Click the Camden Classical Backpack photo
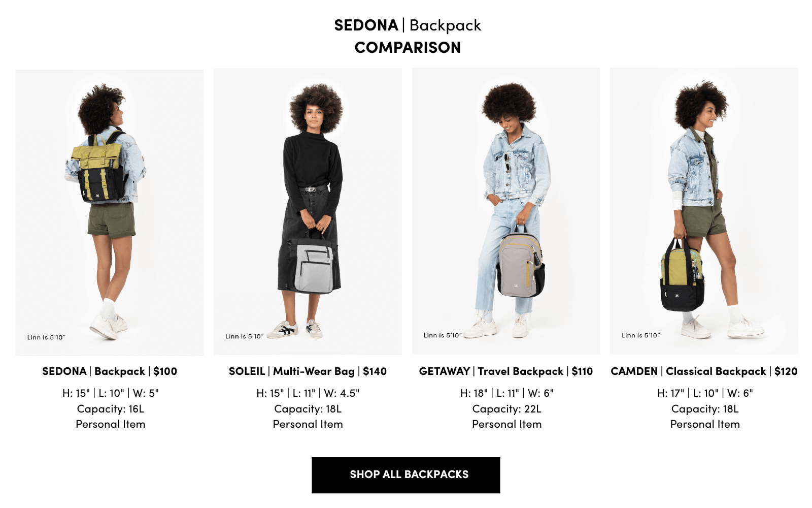This screenshot has width=812, height=508. tap(704, 210)
